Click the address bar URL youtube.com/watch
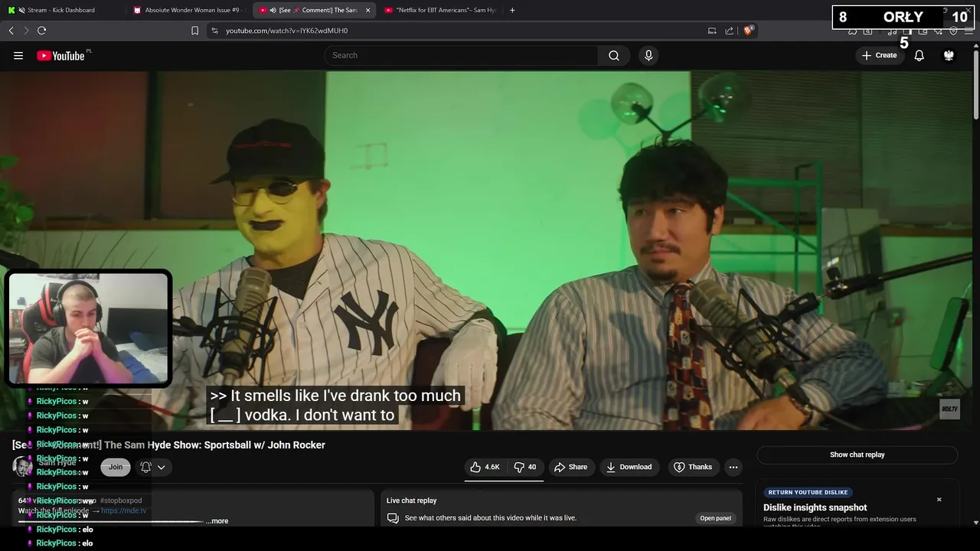 click(x=286, y=31)
